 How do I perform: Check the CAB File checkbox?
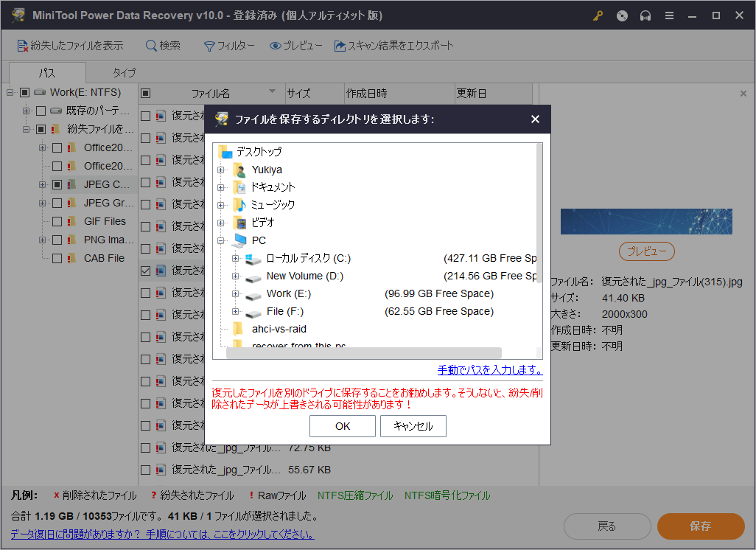[57, 258]
